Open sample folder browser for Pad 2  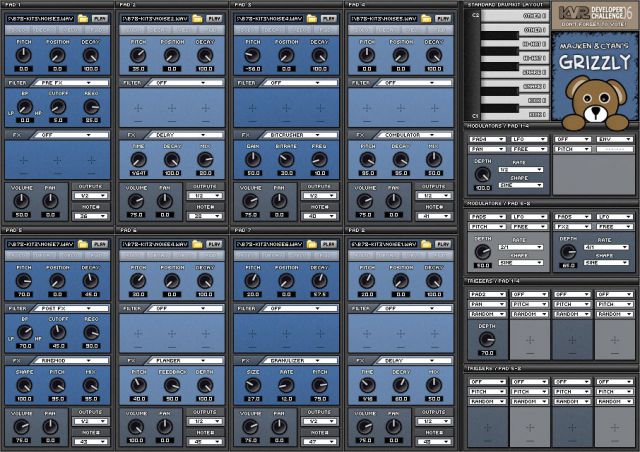(x=198, y=18)
